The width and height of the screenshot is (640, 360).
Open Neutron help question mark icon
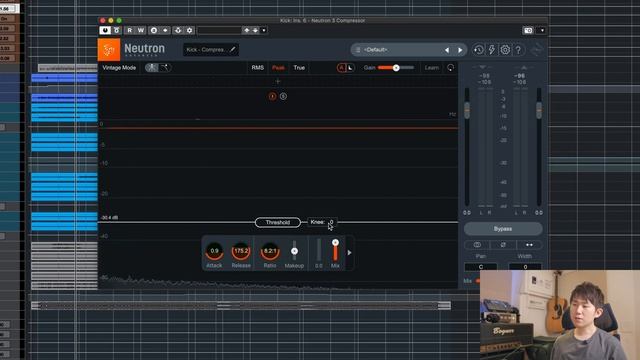point(518,50)
